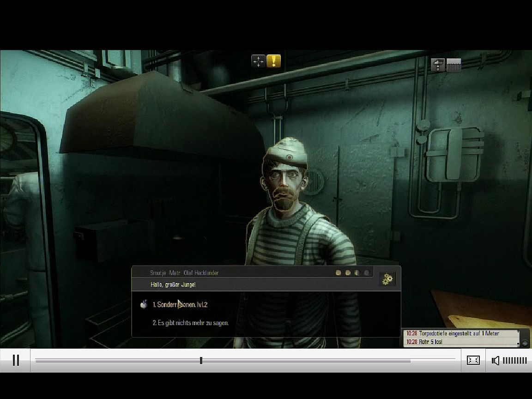
Task: Click the message log scrollbar
Action: [x=518, y=338]
